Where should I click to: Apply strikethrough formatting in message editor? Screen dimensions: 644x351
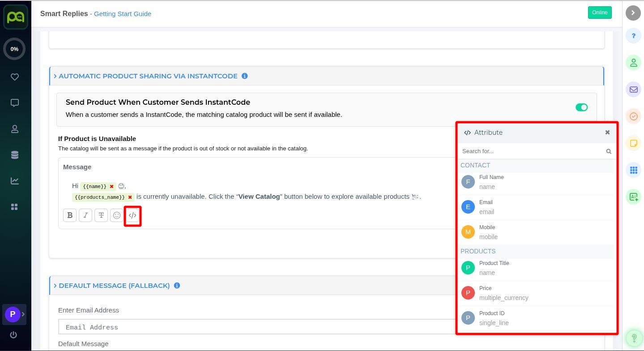101,215
